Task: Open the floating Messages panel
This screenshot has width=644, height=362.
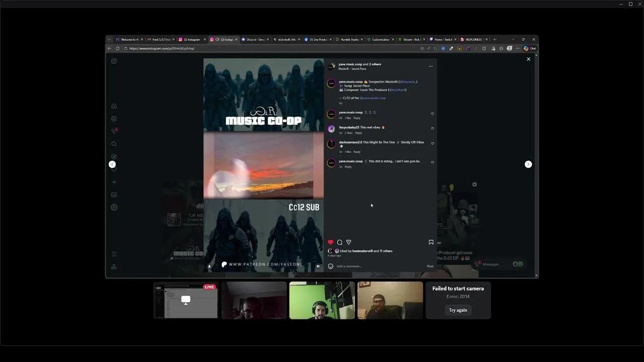Action: [x=500, y=264]
